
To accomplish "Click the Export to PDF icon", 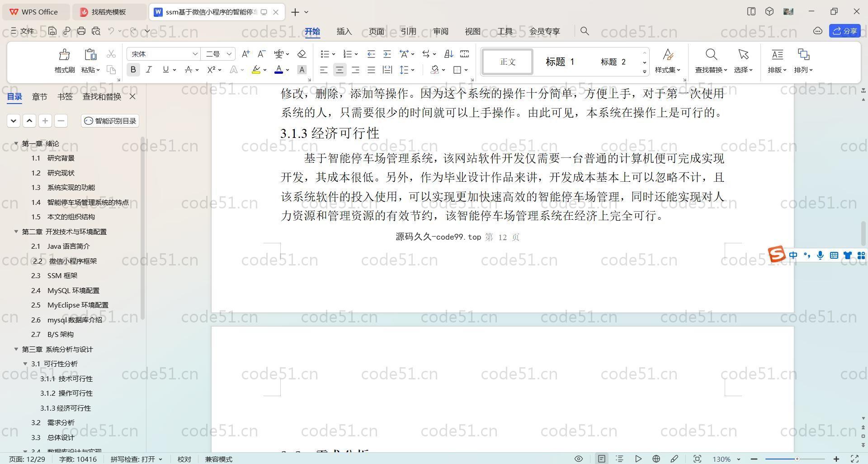I will pyautogui.click(x=67, y=31).
